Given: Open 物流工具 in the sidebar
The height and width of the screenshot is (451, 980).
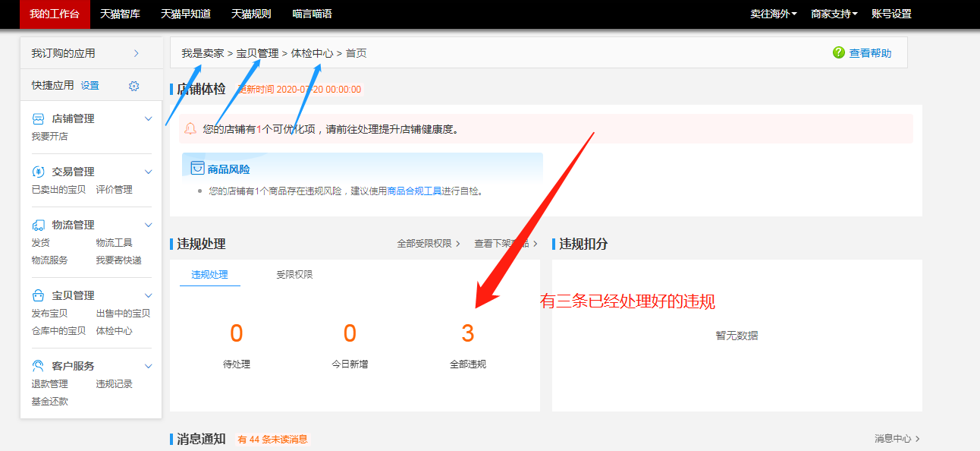Looking at the screenshot, I should (115, 243).
